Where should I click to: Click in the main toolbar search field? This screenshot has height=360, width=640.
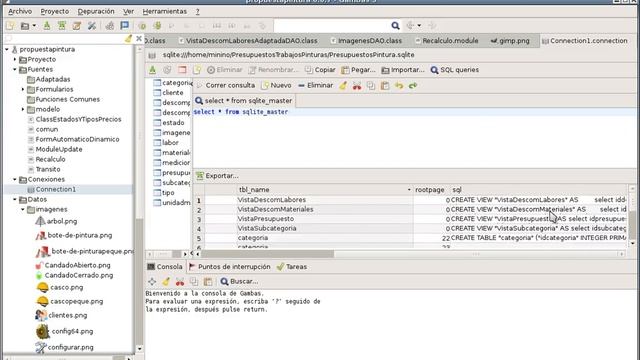click(332, 26)
